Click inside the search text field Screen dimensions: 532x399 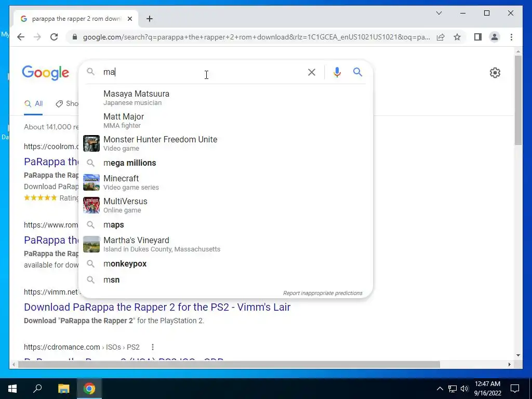click(x=204, y=72)
